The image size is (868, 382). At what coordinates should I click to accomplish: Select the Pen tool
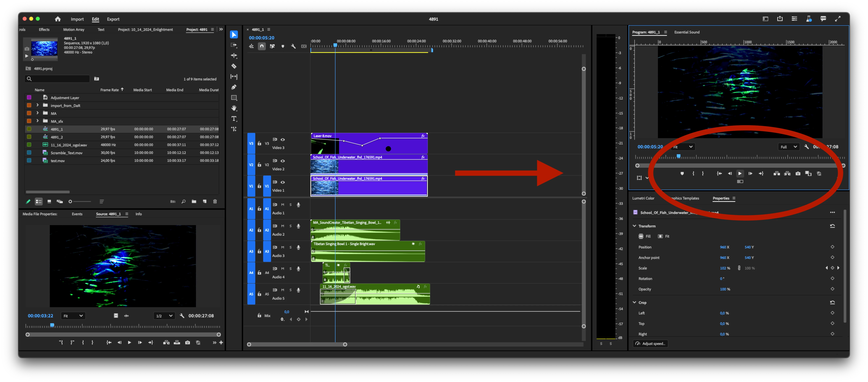[x=234, y=87]
